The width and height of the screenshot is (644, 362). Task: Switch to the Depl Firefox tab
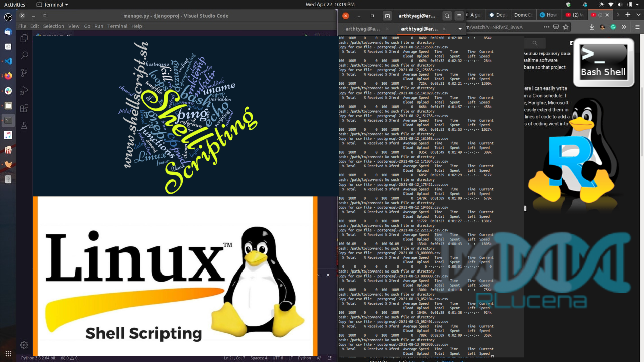pyautogui.click(x=498, y=15)
